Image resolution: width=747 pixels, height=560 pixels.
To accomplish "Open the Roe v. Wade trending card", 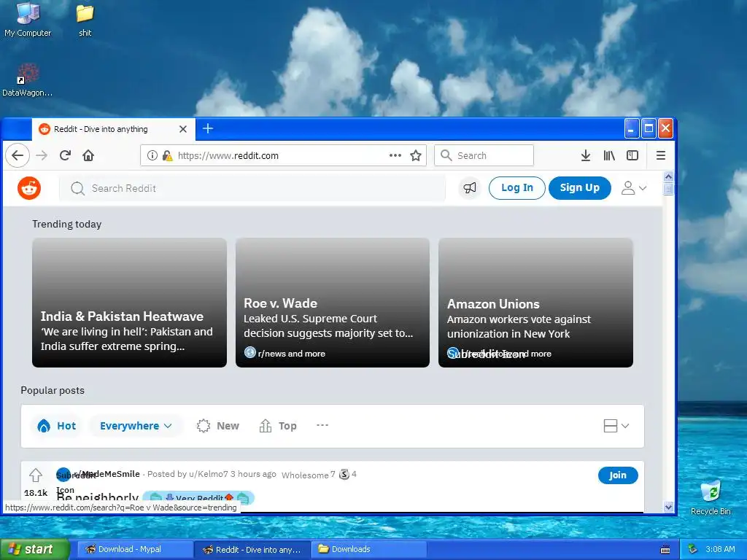I will point(333,303).
